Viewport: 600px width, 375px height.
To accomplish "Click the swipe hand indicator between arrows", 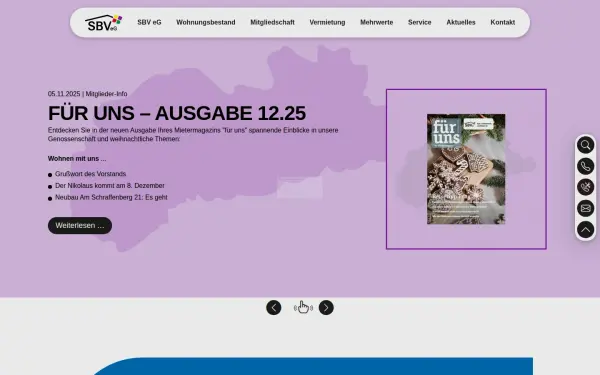I will point(303,307).
